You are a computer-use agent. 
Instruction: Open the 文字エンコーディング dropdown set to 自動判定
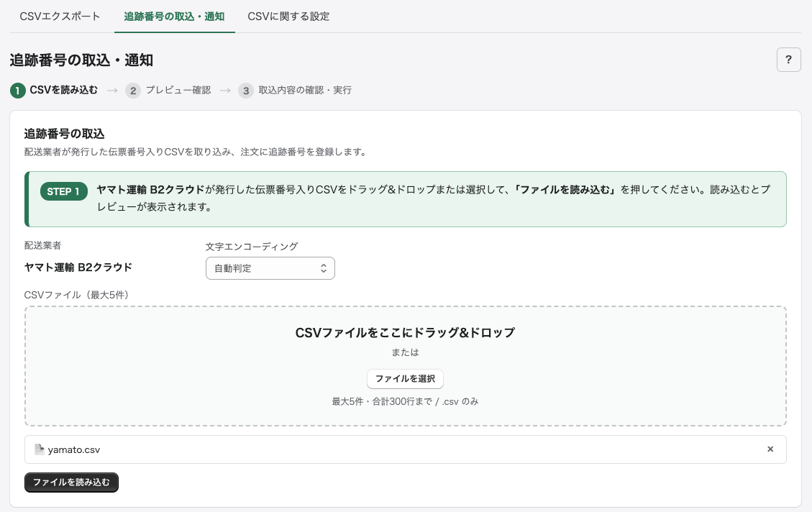click(x=270, y=268)
